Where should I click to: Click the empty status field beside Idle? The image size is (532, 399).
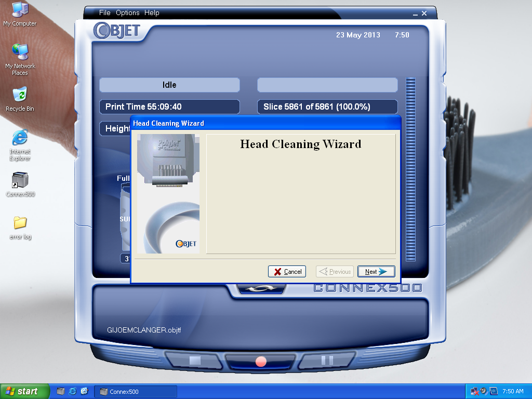click(x=327, y=85)
